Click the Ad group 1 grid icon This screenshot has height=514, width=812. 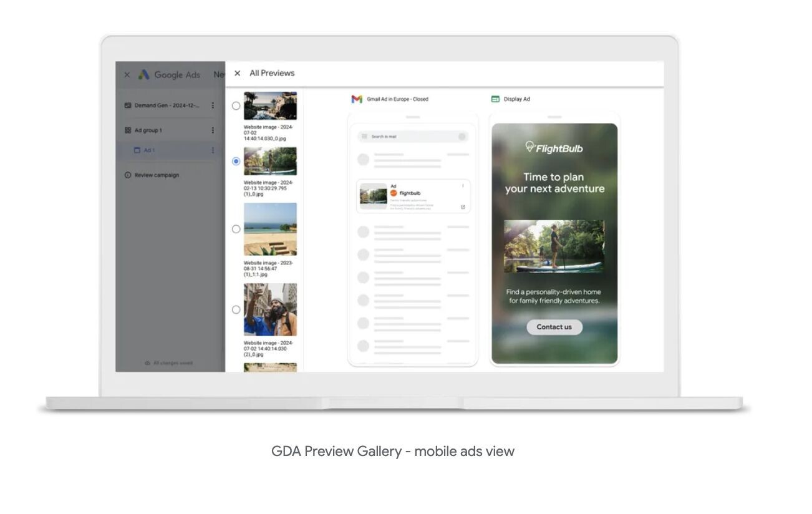(128, 130)
